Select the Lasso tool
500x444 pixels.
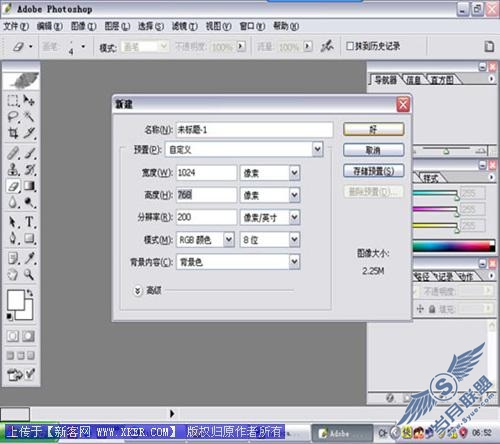[13, 117]
